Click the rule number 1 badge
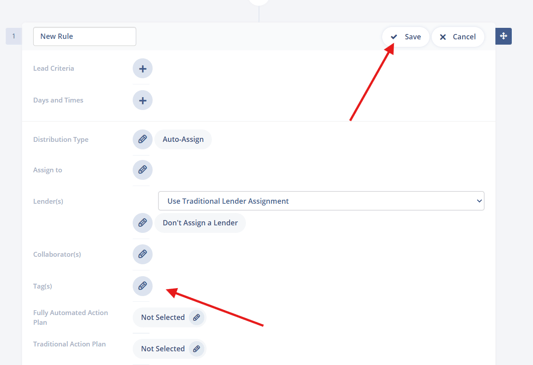The height and width of the screenshot is (365, 533). (x=14, y=36)
